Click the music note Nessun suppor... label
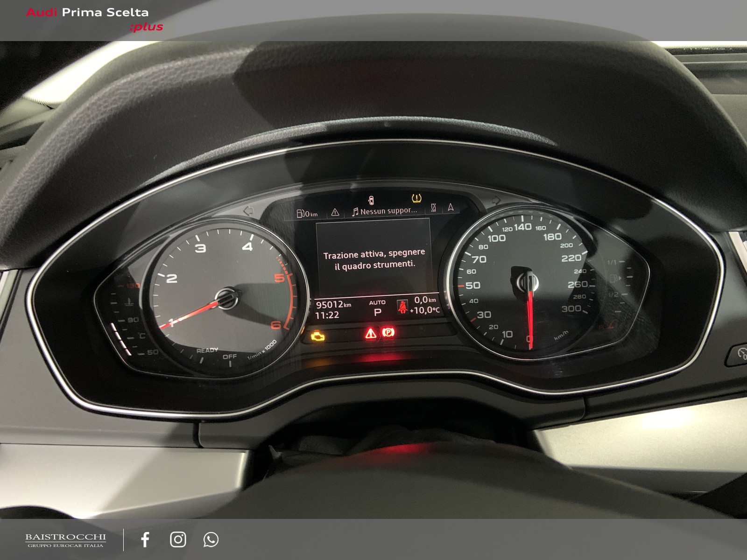This screenshot has height=560, width=747. (x=385, y=211)
